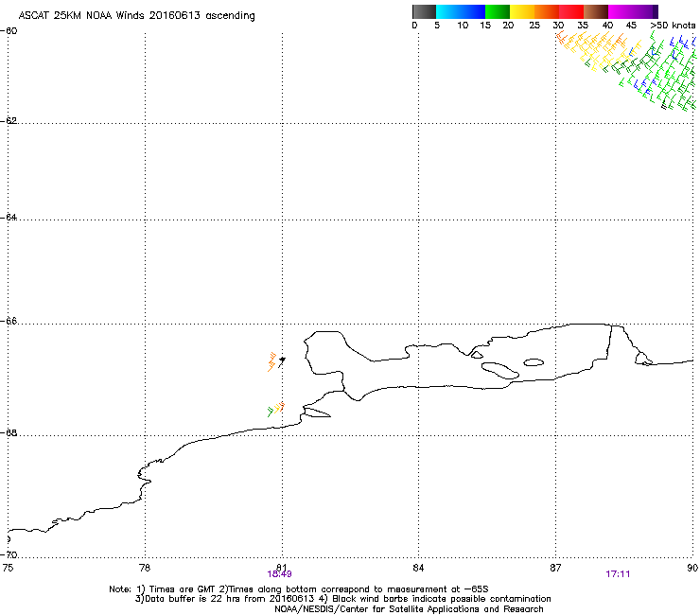Image resolution: width=700 pixels, height=615 pixels.
Task: Click the orange wind barbs near 81E, 66.5S
Action: coord(271,361)
